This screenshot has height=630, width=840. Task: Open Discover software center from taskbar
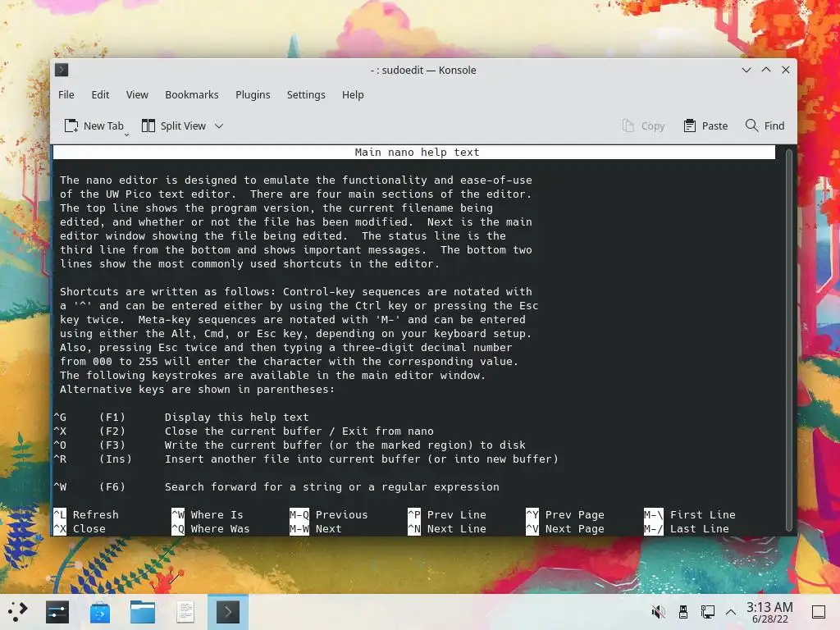(99, 612)
